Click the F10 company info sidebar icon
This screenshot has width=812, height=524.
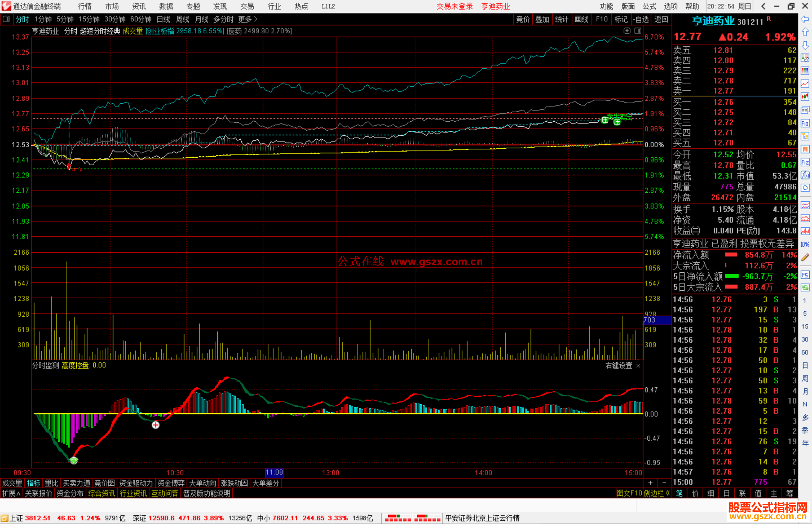805,123
